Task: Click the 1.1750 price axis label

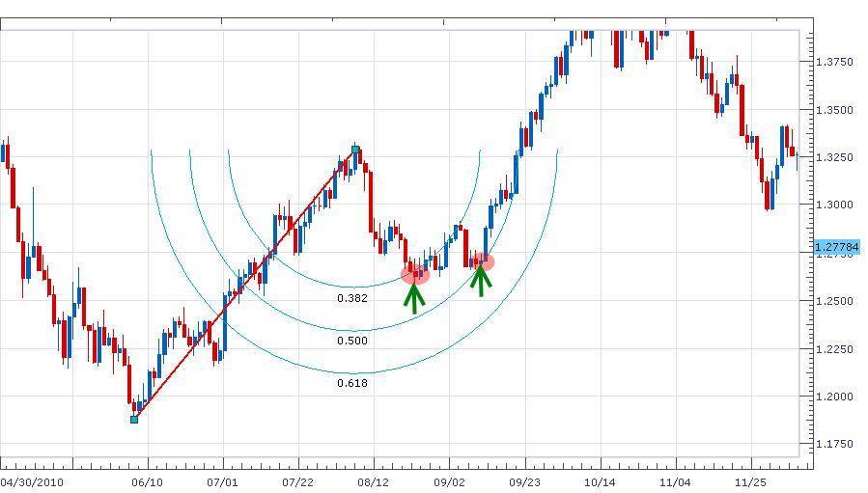Action: tap(834, 445)
